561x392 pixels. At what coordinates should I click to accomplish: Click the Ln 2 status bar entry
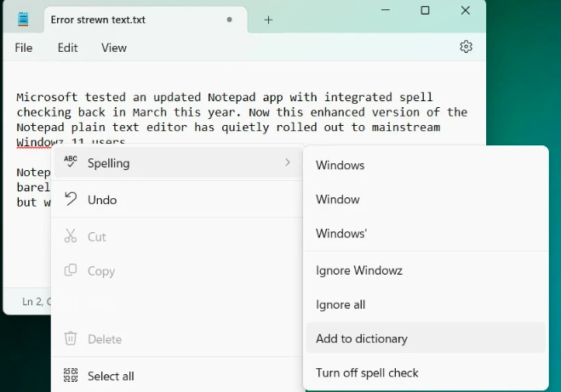[x=36, y=302]
